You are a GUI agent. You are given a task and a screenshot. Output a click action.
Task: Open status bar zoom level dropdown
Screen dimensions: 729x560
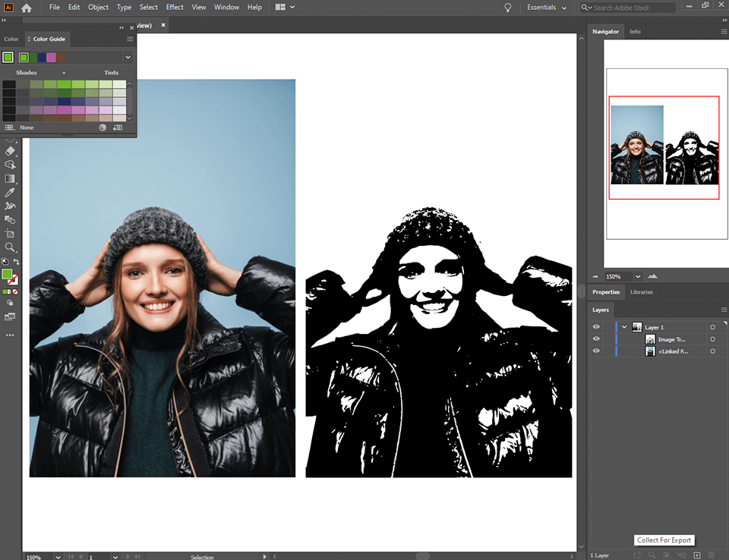(58, 557)
